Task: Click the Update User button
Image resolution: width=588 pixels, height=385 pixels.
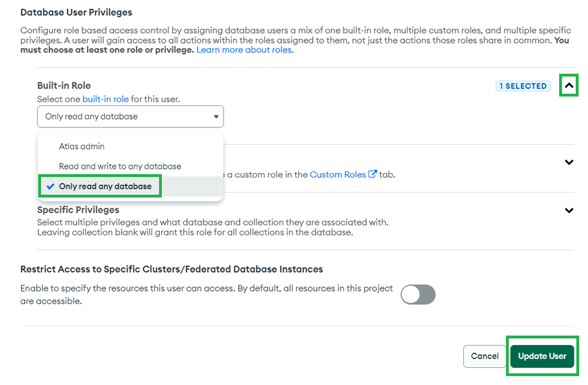Action: (542, 356)
